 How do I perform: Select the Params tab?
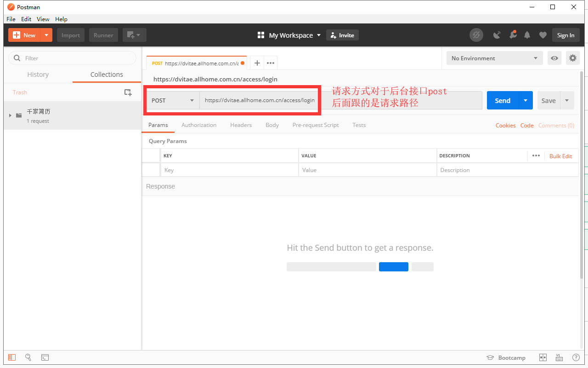click(158, 125)
